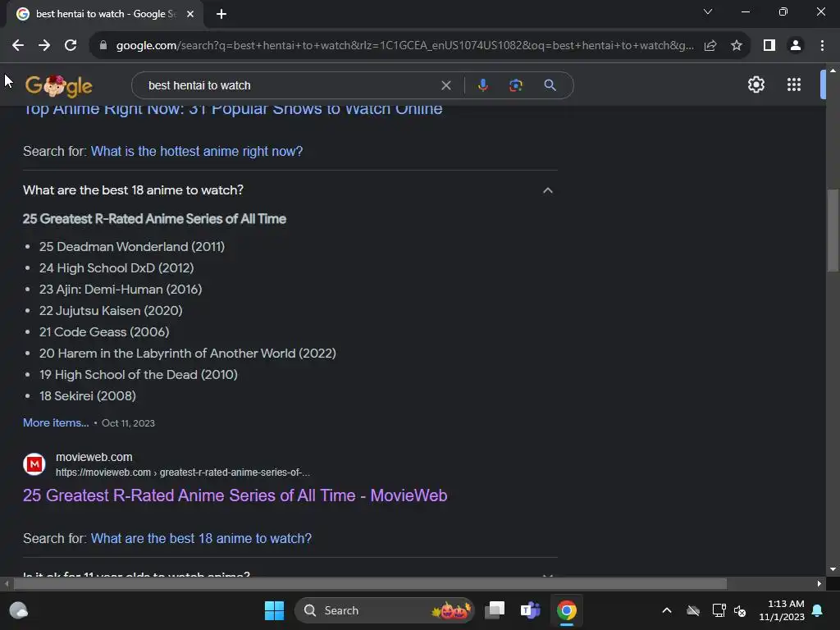Screen dimensions: 840x630
Task: Open Chrome three-dot menu
Action: pos(822,46)
